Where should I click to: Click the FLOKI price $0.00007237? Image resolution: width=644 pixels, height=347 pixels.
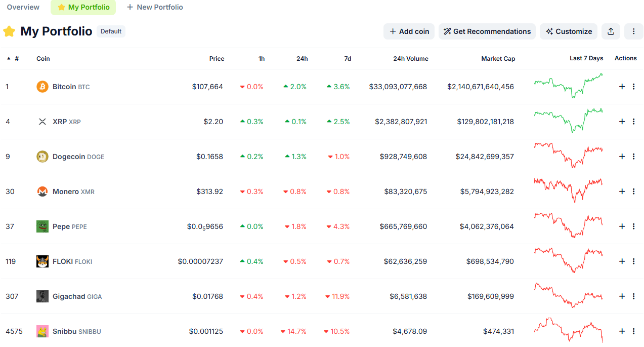(200, 261)
